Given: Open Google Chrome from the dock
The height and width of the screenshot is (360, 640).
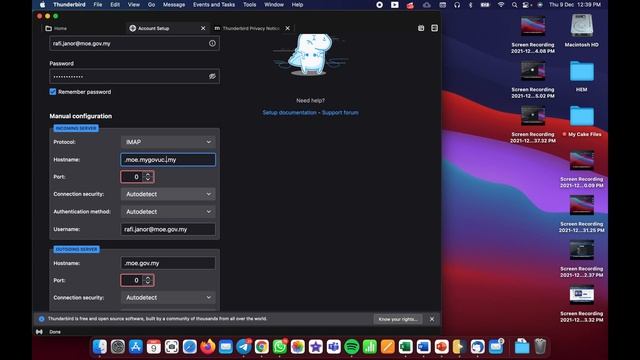Looking at the screenshot, I should pyautogui.click(x=262, y=347).
